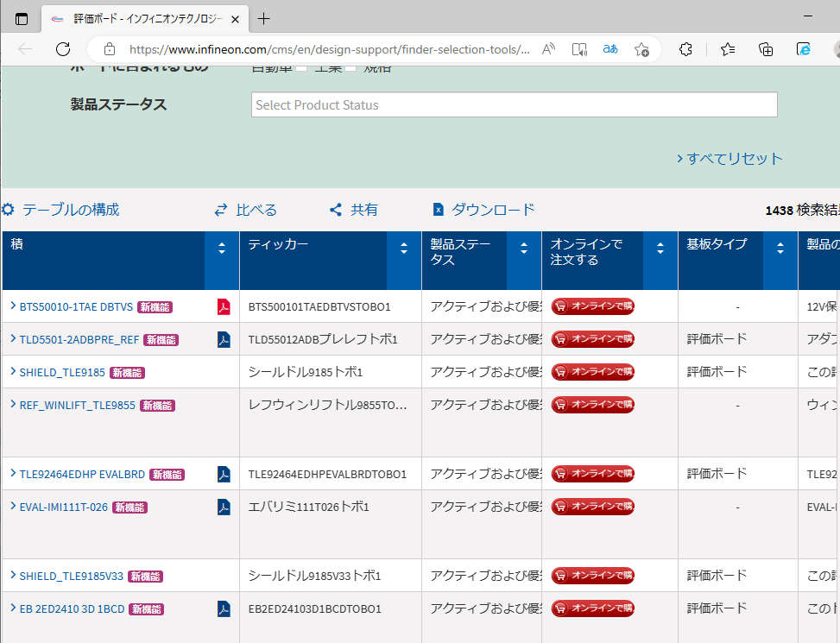Buy EB 2ED2410 3D 1BCD online
840x643 pixels.
[x=593, y=608]
